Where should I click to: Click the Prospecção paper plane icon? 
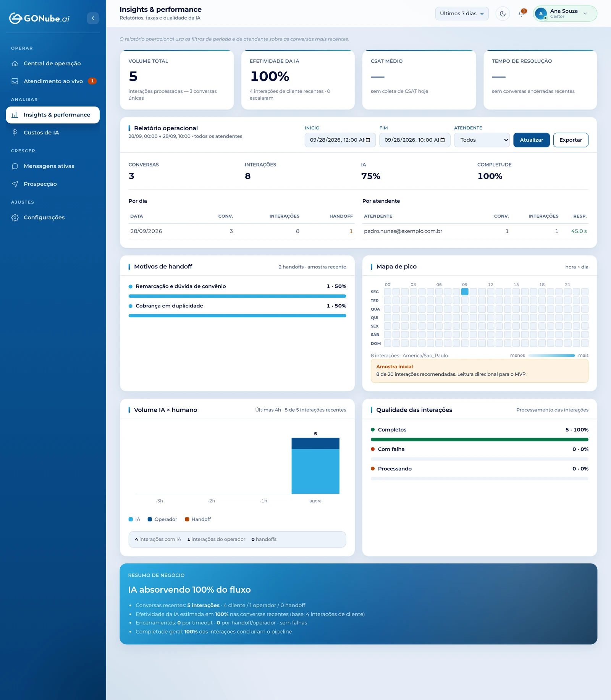click(15, 184)
